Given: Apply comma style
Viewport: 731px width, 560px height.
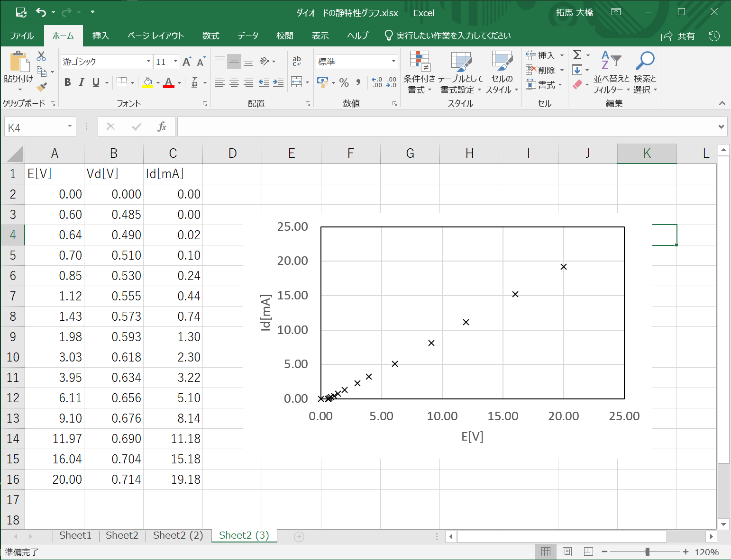Looking at the screenshot, I should [358, 82].
